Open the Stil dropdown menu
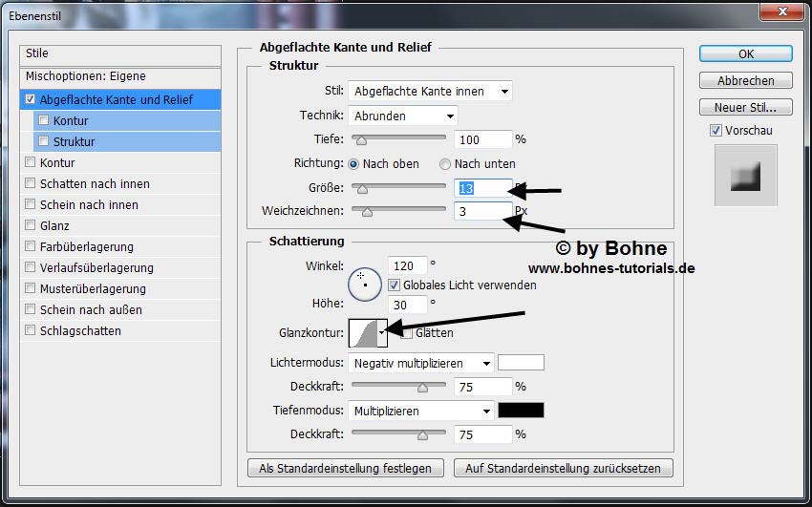 (x=430, y=92)
